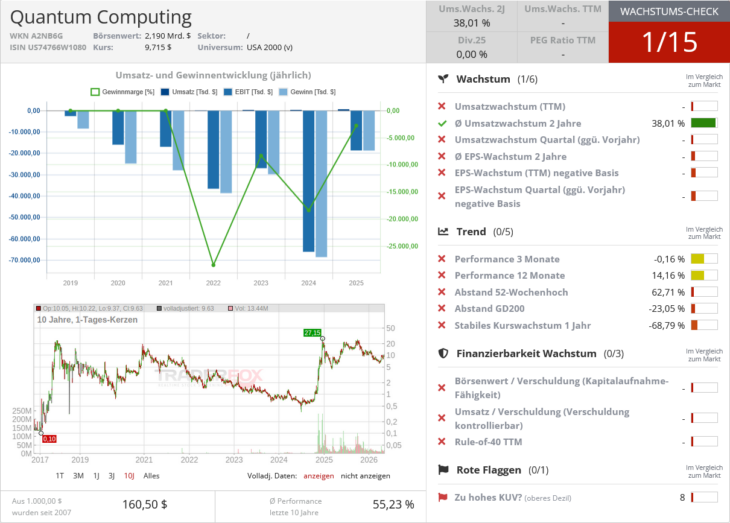Image resolution: width=730 pixels, height=523 pixels.
Task: Toggle the Umsatz [Tsd. $] legend entry
Action: pyautogui.click(x=189, y=92)
